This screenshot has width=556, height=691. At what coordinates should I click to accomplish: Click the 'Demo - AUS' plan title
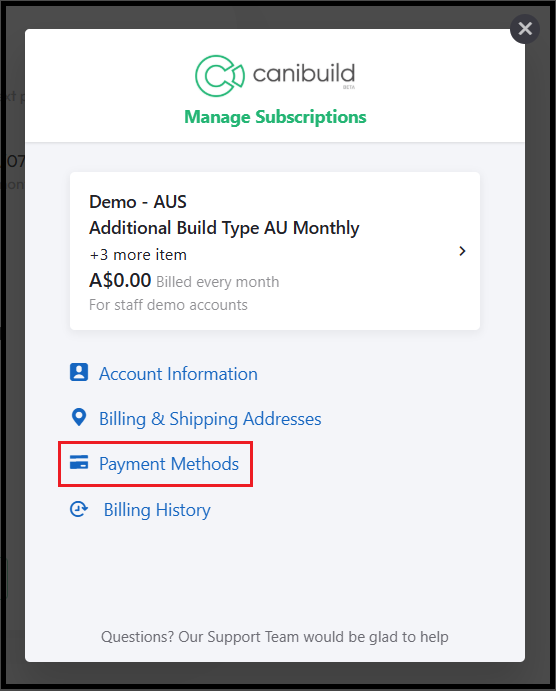click(138, 202)
